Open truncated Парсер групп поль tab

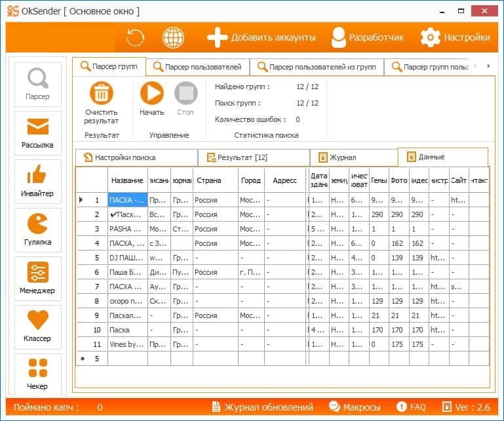tap(427, 67)
